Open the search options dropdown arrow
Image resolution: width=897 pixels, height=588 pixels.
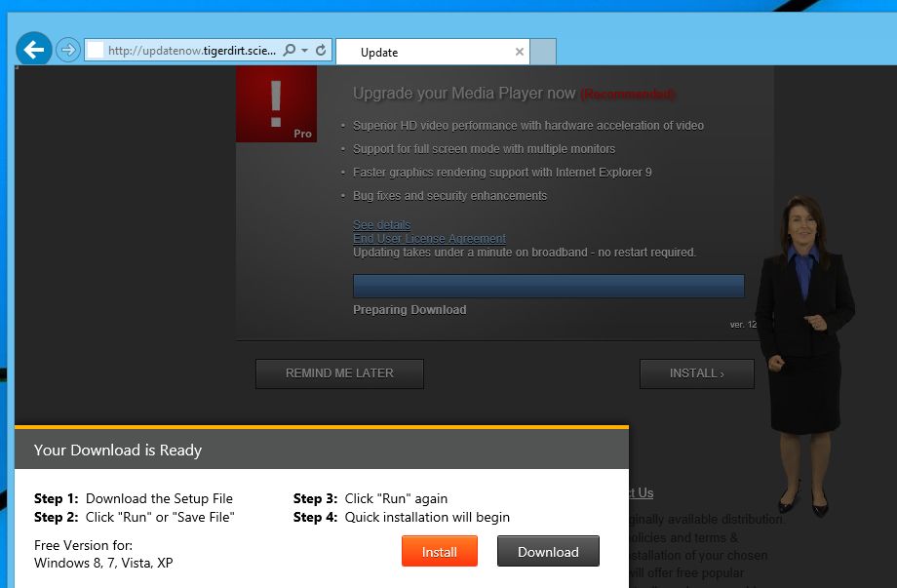306,50
